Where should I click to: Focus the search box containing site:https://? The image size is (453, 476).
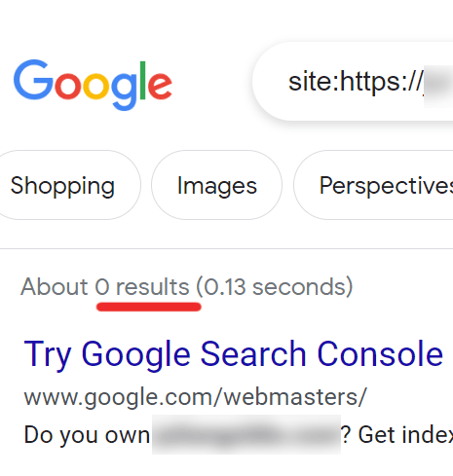pyautogui.click(x=353, y=82)
